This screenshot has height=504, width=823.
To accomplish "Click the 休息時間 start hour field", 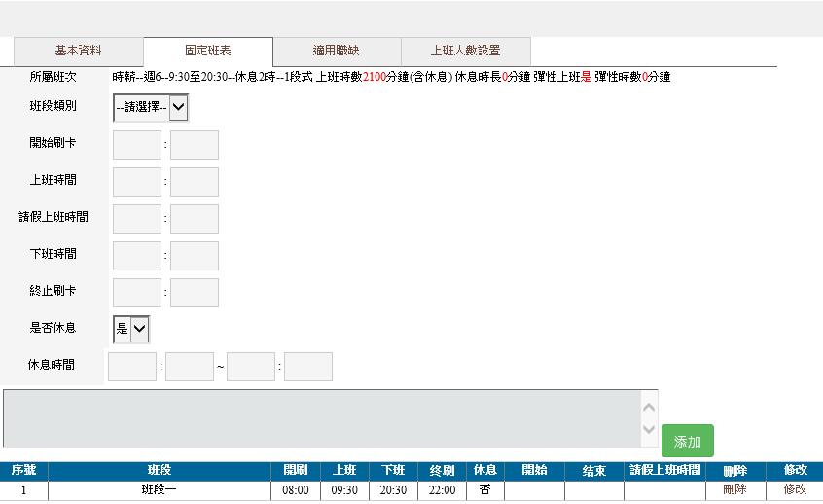I will pyautogui.click(x=132, y=367).
